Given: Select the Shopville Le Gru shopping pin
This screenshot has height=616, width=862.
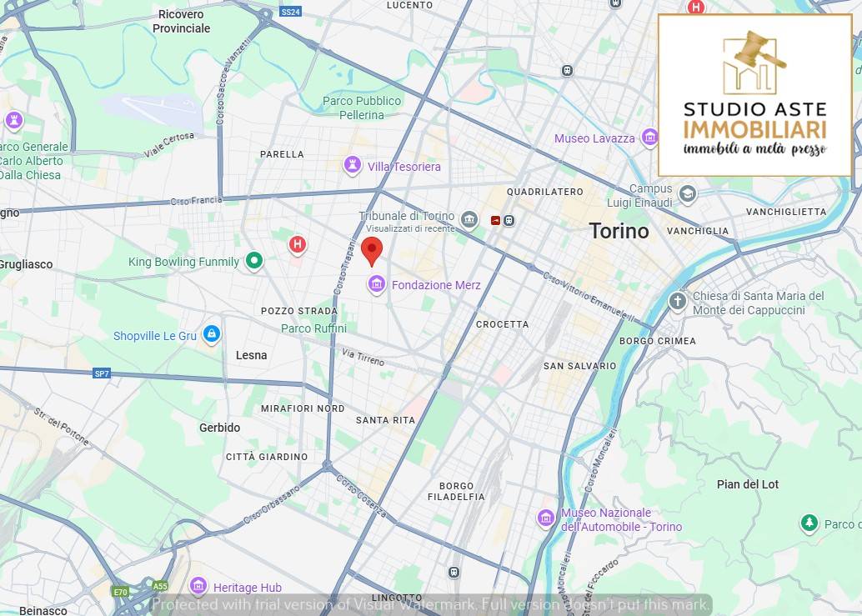Looking at the screenshot, I should click(x=211, y=334).
